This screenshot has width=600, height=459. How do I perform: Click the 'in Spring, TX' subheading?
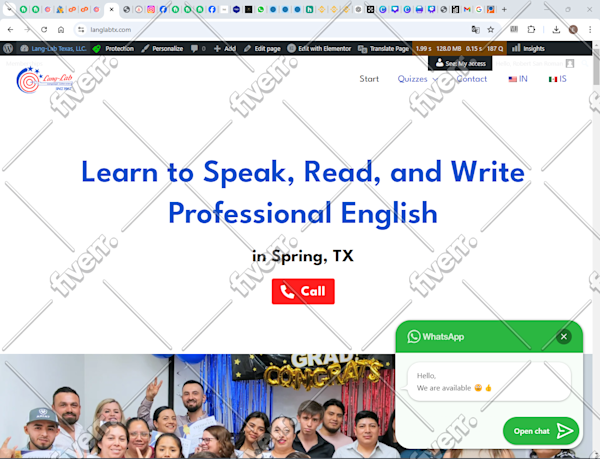303,256
